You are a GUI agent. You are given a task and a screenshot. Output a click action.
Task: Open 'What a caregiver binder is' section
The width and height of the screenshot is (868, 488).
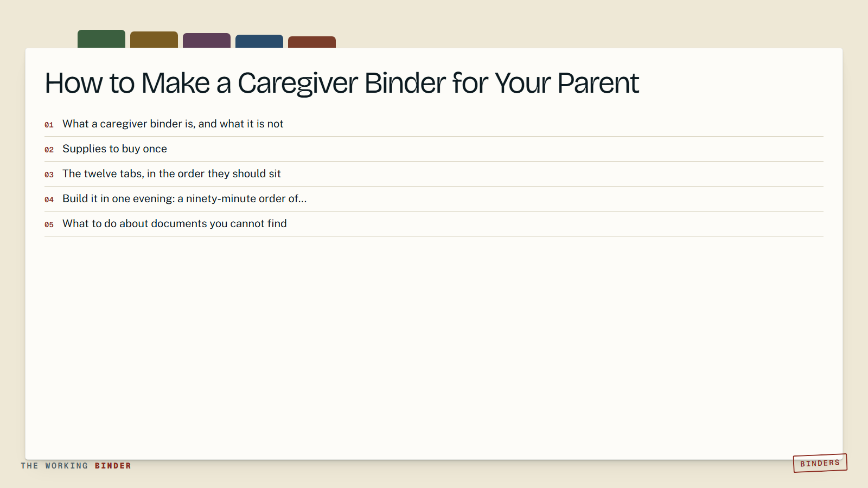pos(434,124)
